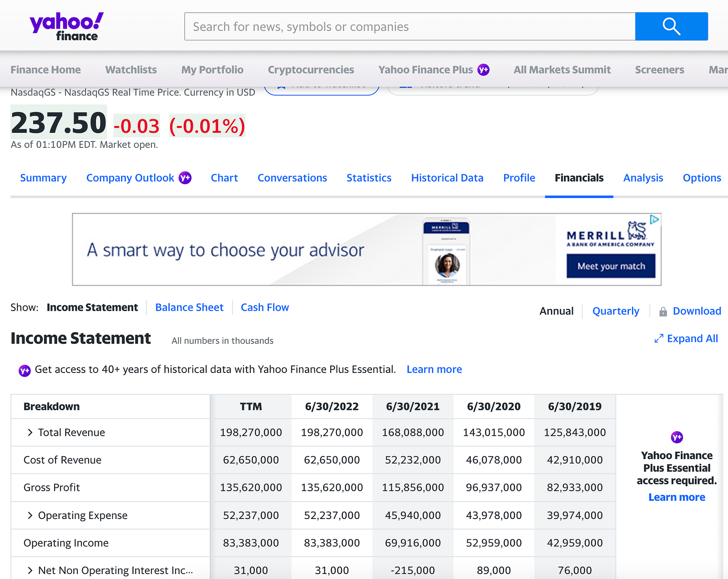
Task: Open the Historical Data tab
Action: (x=447, y=178)
